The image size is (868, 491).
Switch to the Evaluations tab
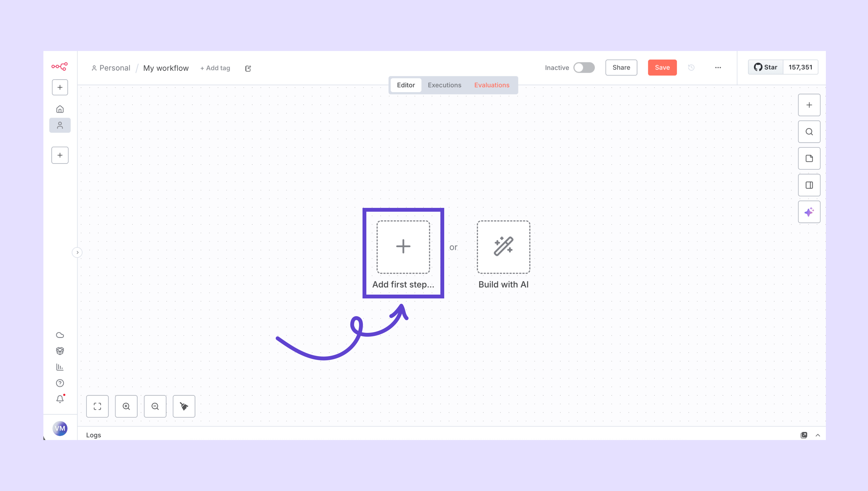tap(491, 85)
